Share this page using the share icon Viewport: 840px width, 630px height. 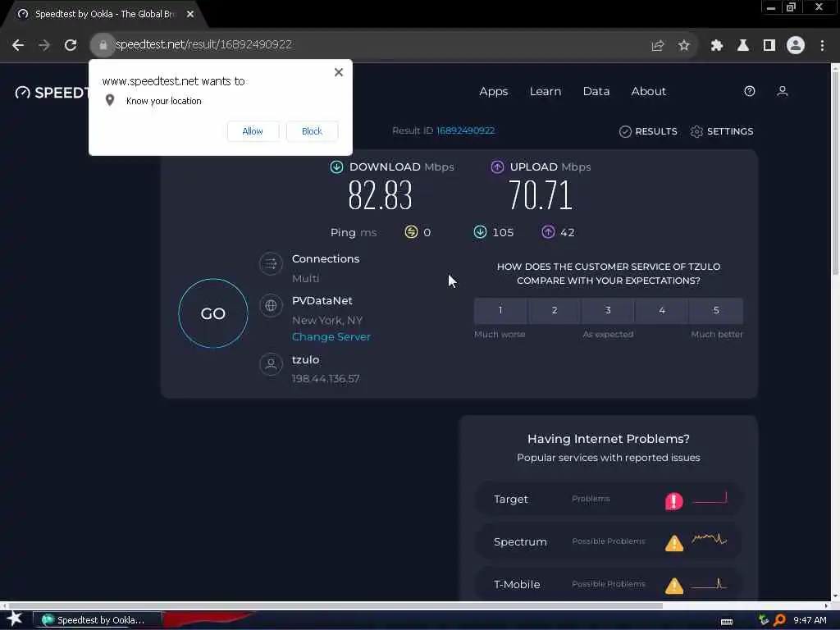click(x=657, y=46)
